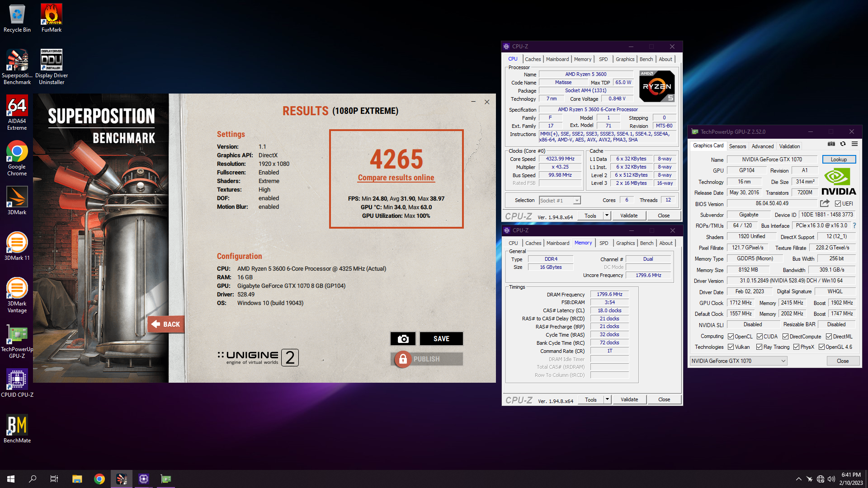
Task: Open Google Chrome desktop shortcut
Action: (17, 158)
